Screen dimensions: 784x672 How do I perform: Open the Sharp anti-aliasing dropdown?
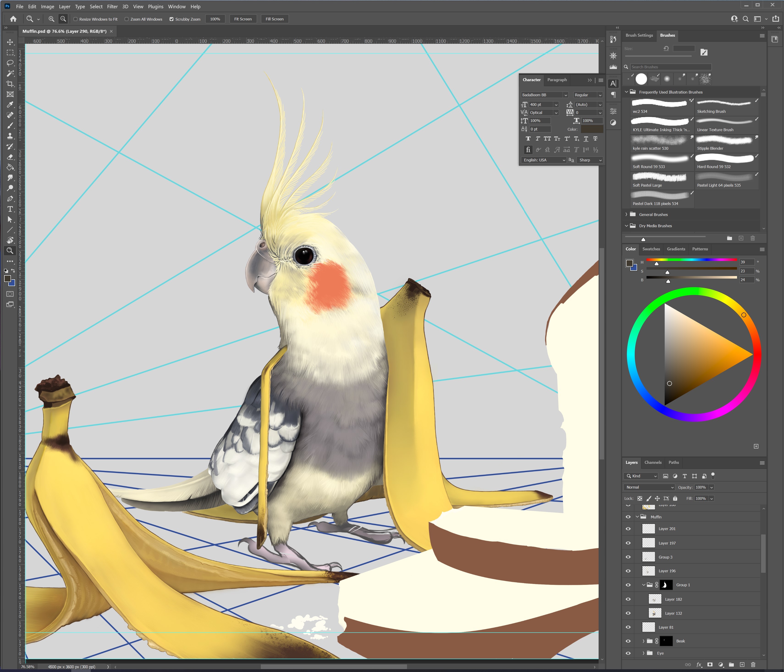coord(590,160)
